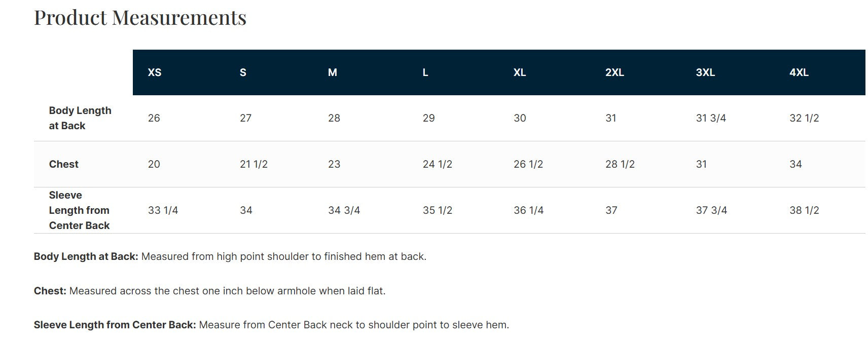868x343 pixels.
Task: Click the Sleeve Length from Center Back row label
Action: point(79,210)
